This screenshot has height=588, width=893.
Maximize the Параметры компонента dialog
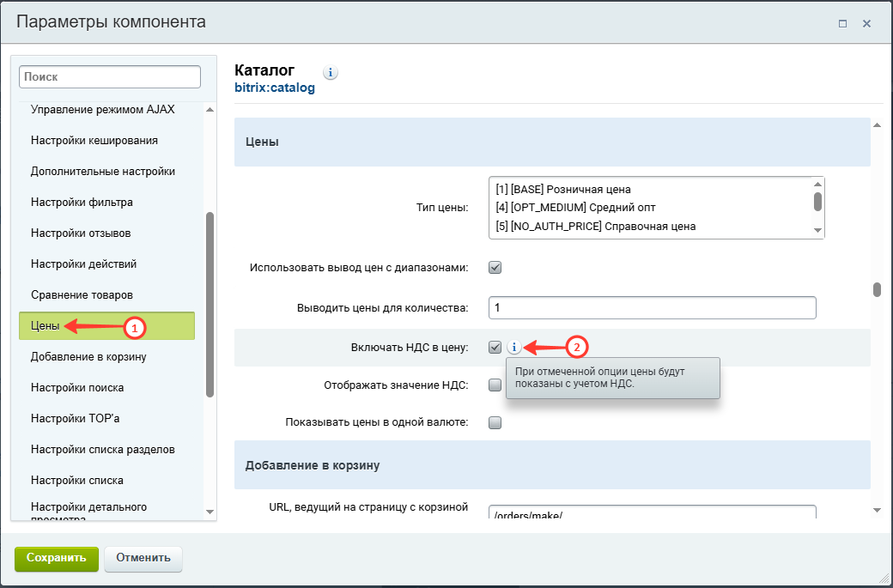843,23
